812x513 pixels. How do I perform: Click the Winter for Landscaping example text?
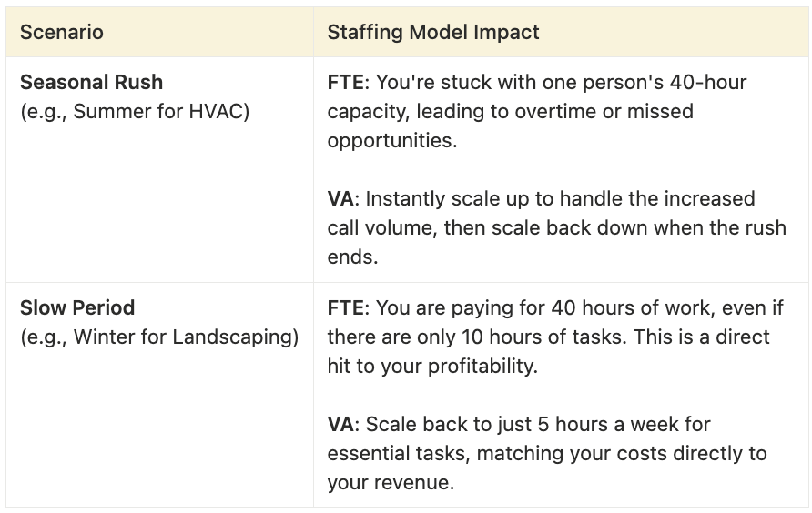[x=159, y=337]
